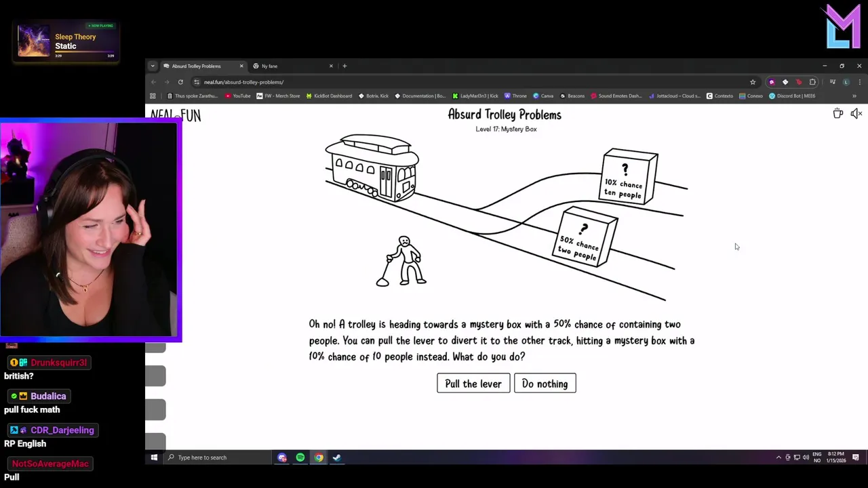Click the neal.fun address bar

pyautogui.click(x=475, y=82)
